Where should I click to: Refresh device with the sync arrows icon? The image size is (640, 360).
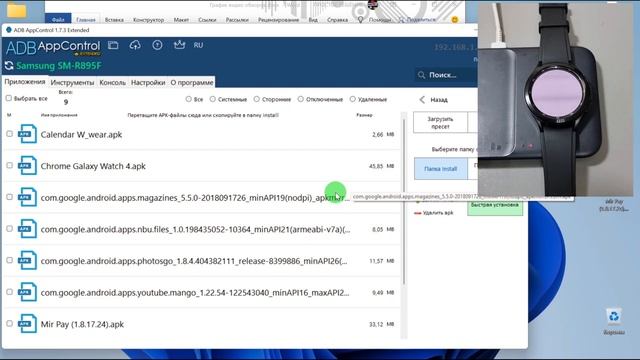[9, 66]
